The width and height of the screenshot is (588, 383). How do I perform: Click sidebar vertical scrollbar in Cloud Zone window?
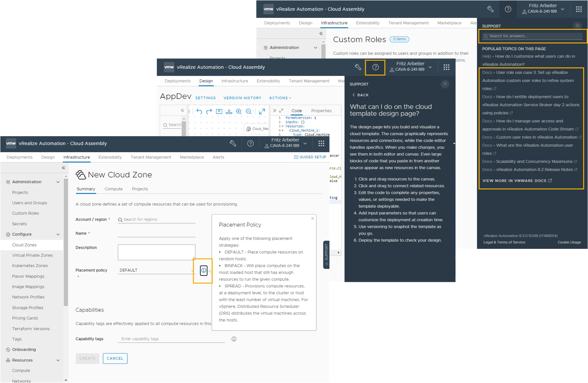(x=66, y=243)
